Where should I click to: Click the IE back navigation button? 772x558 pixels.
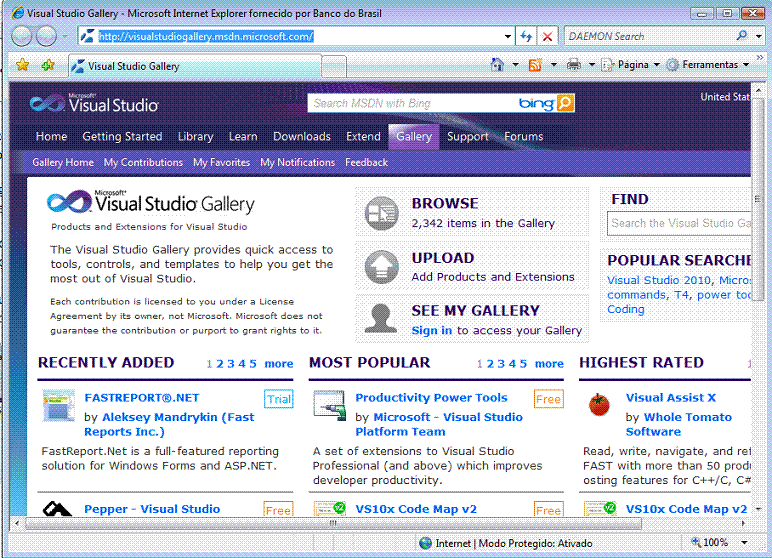coord(21,36)
